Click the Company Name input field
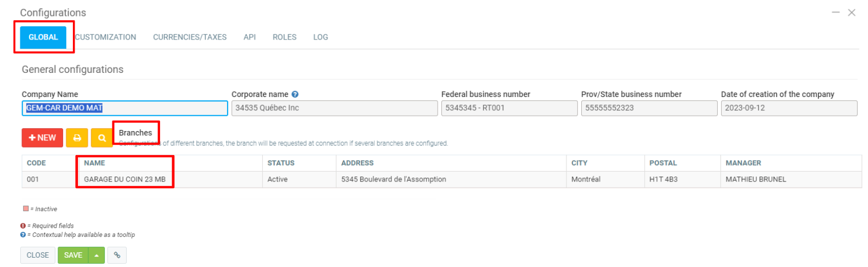 pyautogui.click(x=124, y=108)
